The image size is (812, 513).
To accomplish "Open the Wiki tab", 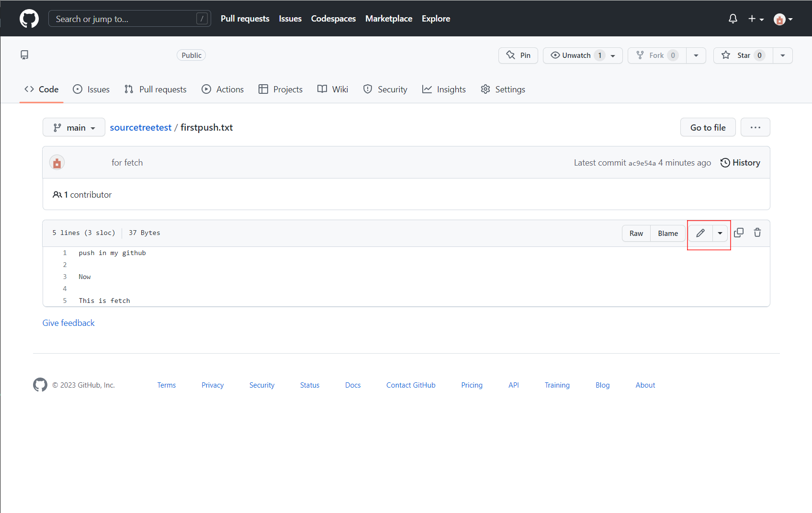I will [333, 89].
